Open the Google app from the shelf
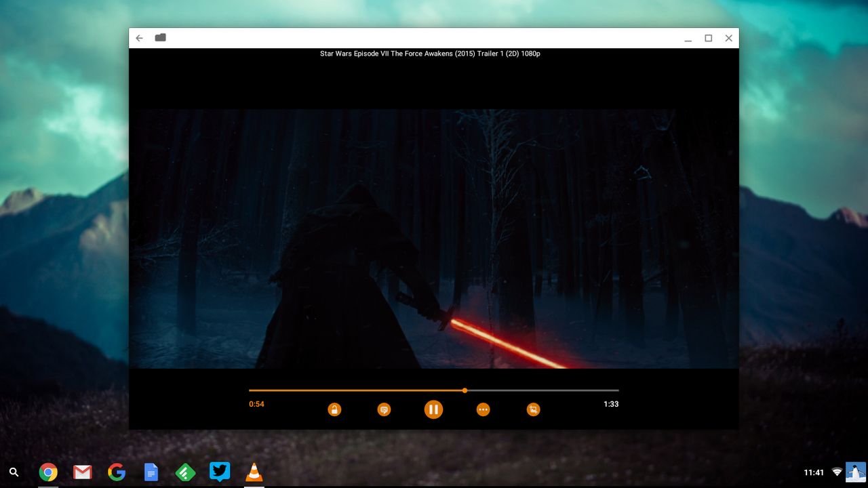This screenshot has height=488, width=868. click(117, 472)
